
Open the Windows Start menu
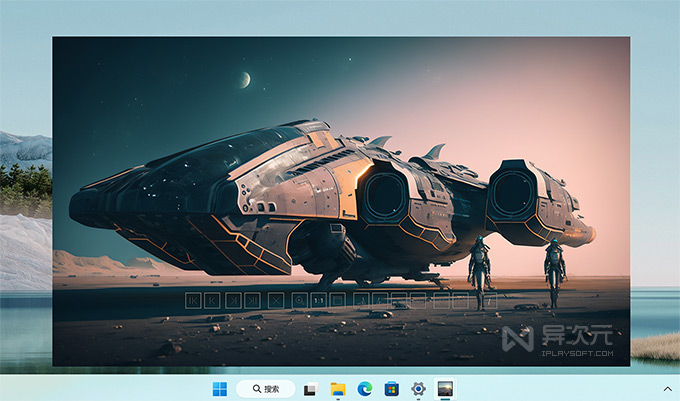(219, 389)
